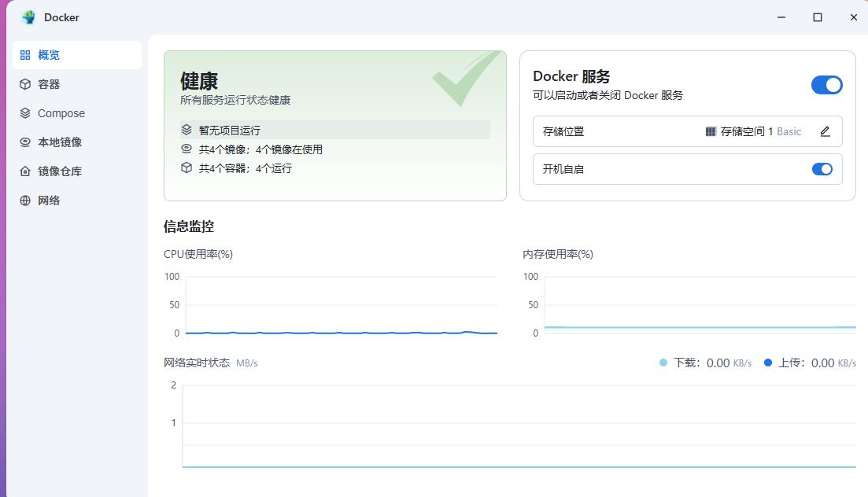Open the Compose section
This screenshot has width=868, height=497.
tap(77, 113)
